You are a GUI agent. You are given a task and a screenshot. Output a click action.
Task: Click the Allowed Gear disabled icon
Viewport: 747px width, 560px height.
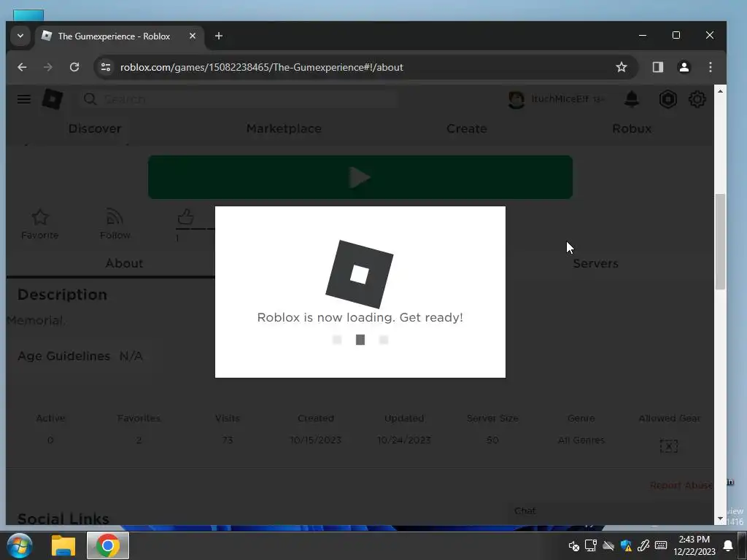(669, 446)
